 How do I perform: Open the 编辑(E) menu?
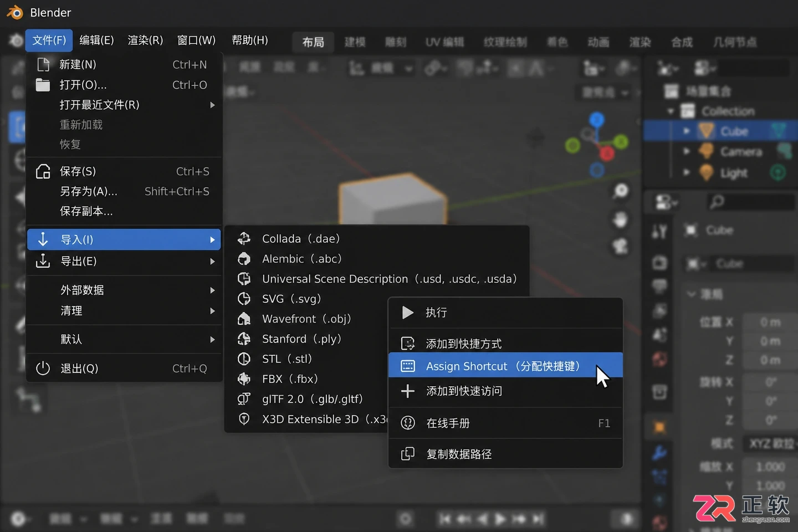tap(96, 40)
